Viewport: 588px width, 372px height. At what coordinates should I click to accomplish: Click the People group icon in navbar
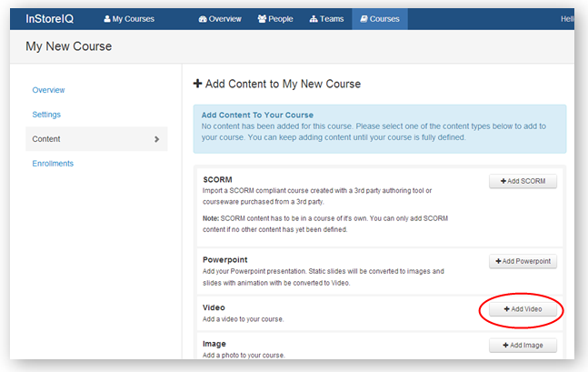[263, 18]
